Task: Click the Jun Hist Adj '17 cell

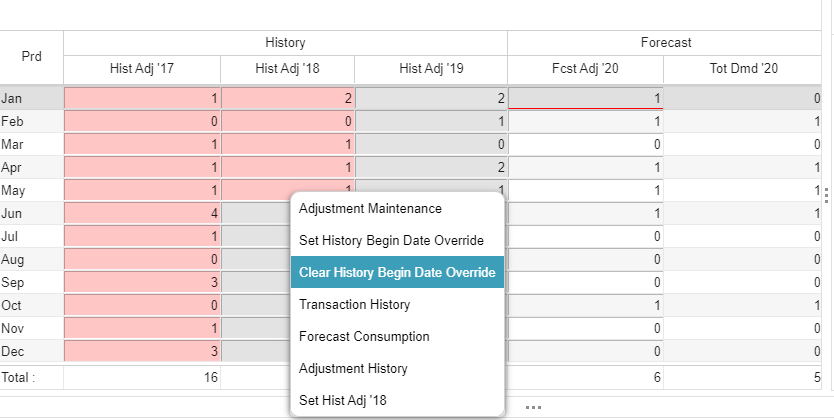Action: [142, 213]
